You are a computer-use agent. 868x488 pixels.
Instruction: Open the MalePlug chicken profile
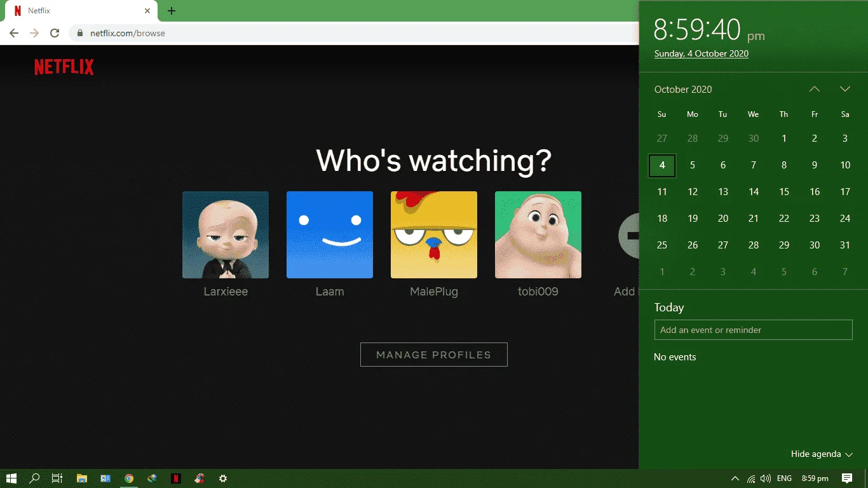[434, 234]
